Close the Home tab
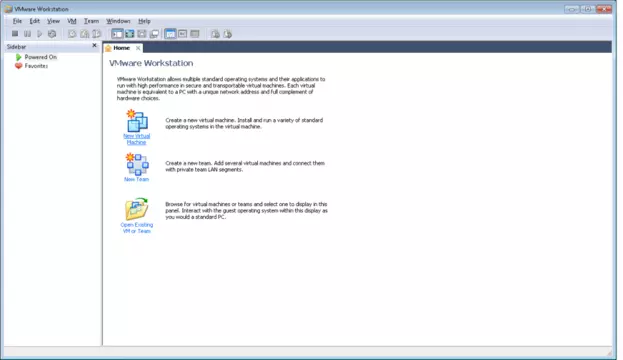Screen dimensions: 623x360 point(138,48)
